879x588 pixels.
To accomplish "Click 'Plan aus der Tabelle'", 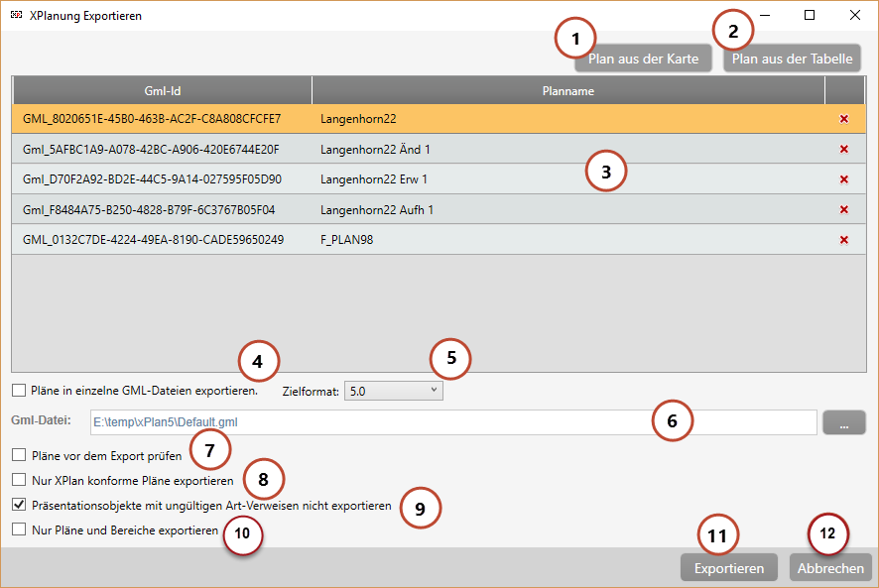I will click(x=792, y=58).
